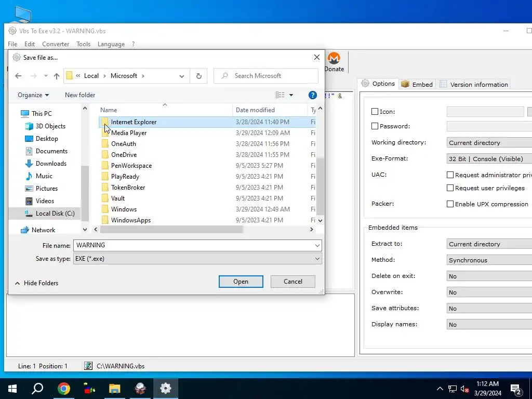Open Downloads in navigation pane

[x=51, y=164]
